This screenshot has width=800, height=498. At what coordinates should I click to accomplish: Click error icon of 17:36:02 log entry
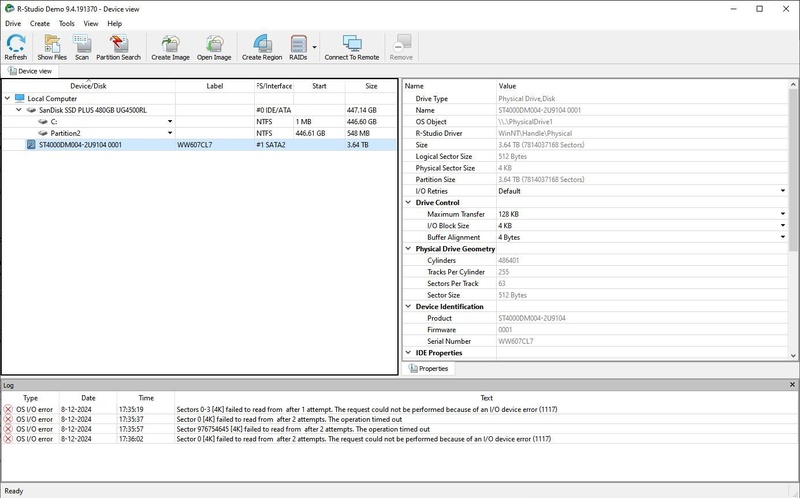point(8,439)
